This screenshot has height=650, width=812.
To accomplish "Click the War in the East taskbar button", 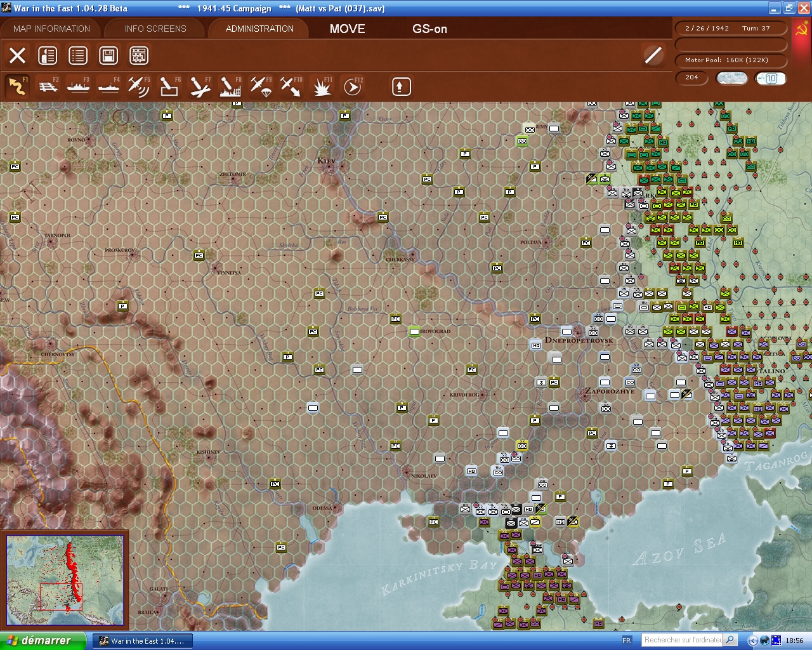I will click(141, 641).
